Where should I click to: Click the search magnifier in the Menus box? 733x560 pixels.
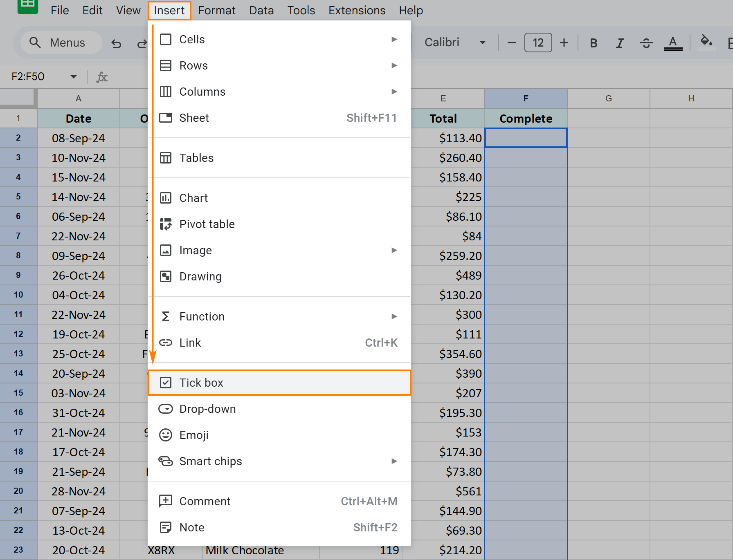pyautogui.click(x=35, y=43)
